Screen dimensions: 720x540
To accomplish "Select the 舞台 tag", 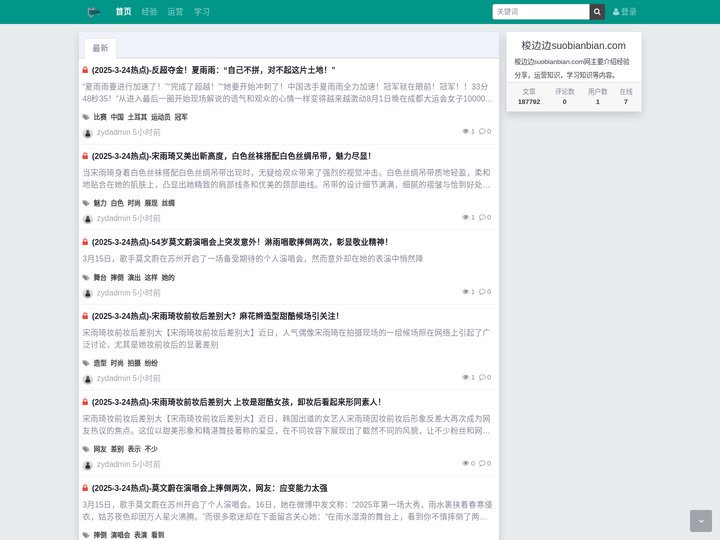I will coord(100,277).
